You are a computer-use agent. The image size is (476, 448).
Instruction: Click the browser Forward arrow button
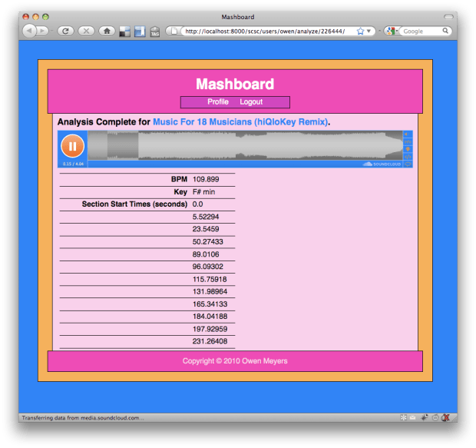(x=42, y=32)
